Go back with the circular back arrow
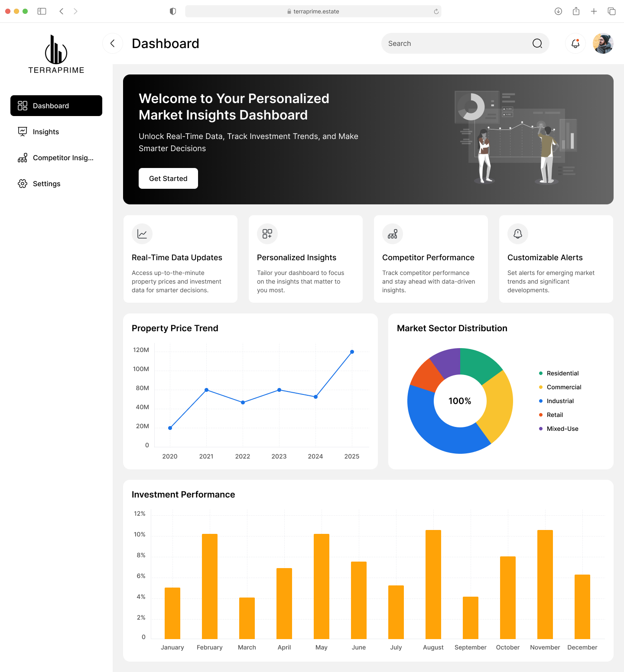 coord(113,43)
